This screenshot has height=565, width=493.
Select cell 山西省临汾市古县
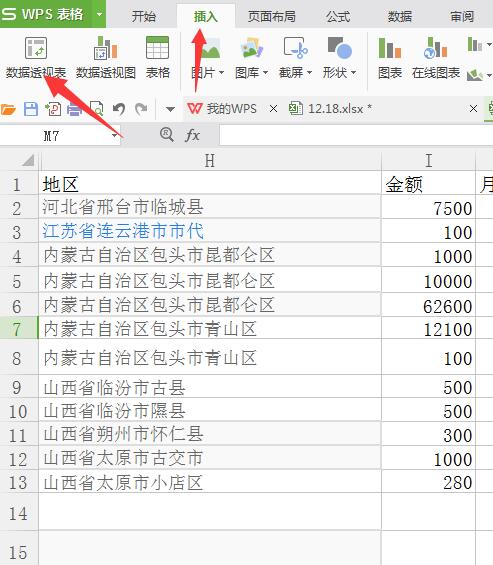[x=210, y=387]
